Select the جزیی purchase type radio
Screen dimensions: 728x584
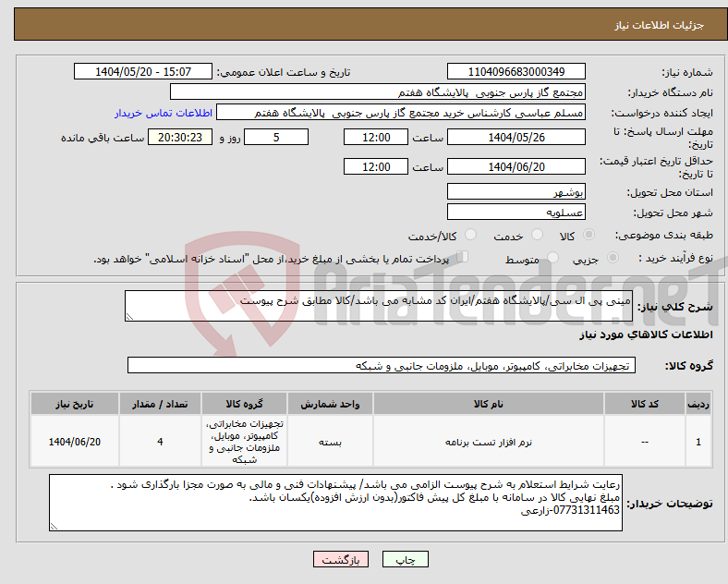click(x=613, y=258)
